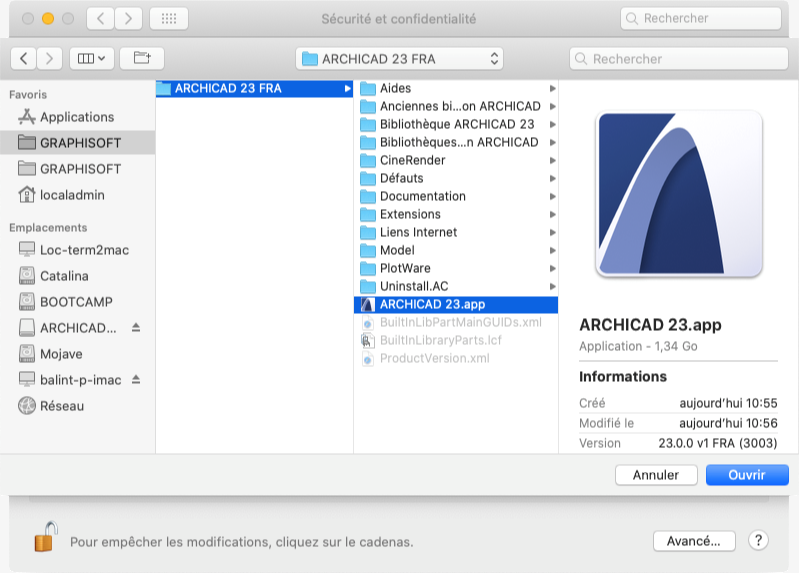Select Bibliothèque ARCHICAD 23 folder

456,124
